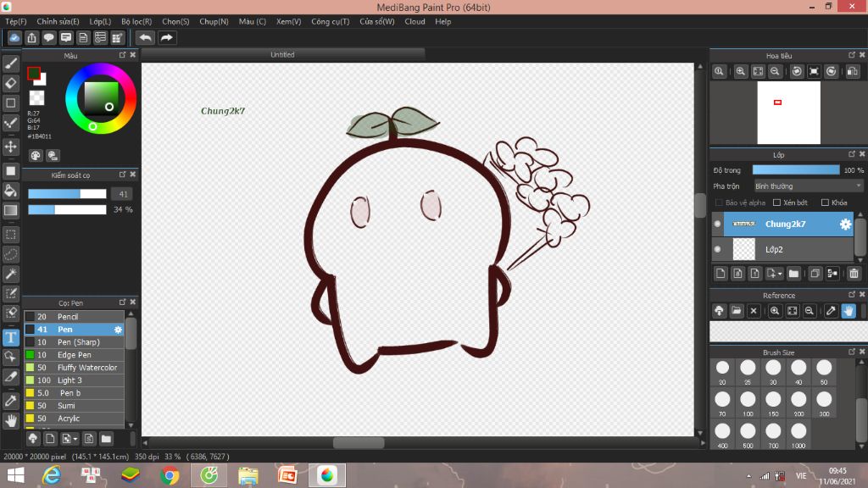The height and width of the screenshot is (488, 868).
Task: Select the Text tool
Action: (x=10, y=337)
